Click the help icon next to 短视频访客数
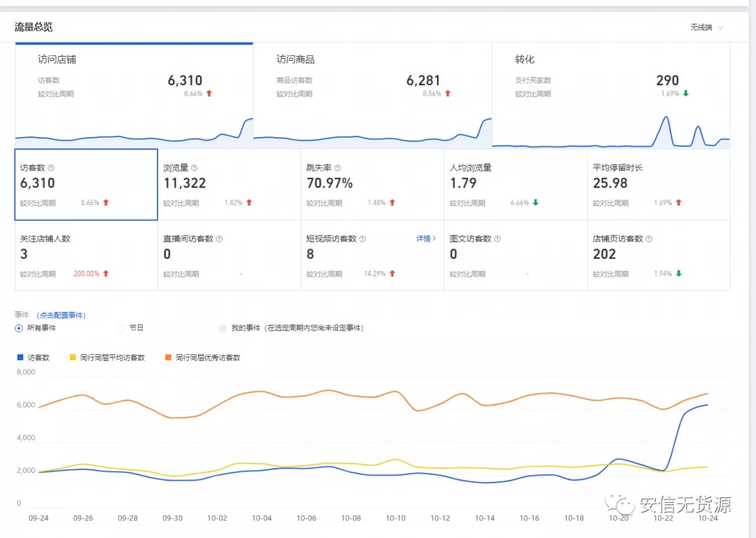This screenshot has width=756, height=538. tap(363, 239)
